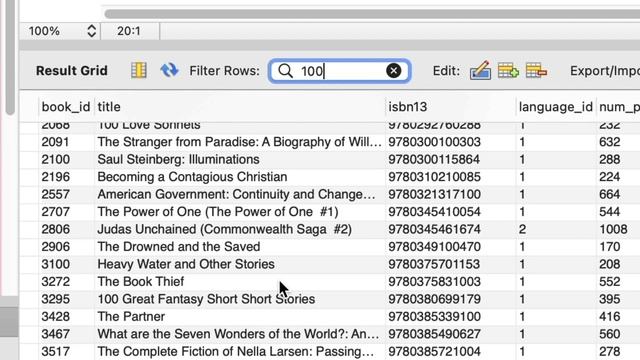Click book_id 3467 cell

coord(56,334)
